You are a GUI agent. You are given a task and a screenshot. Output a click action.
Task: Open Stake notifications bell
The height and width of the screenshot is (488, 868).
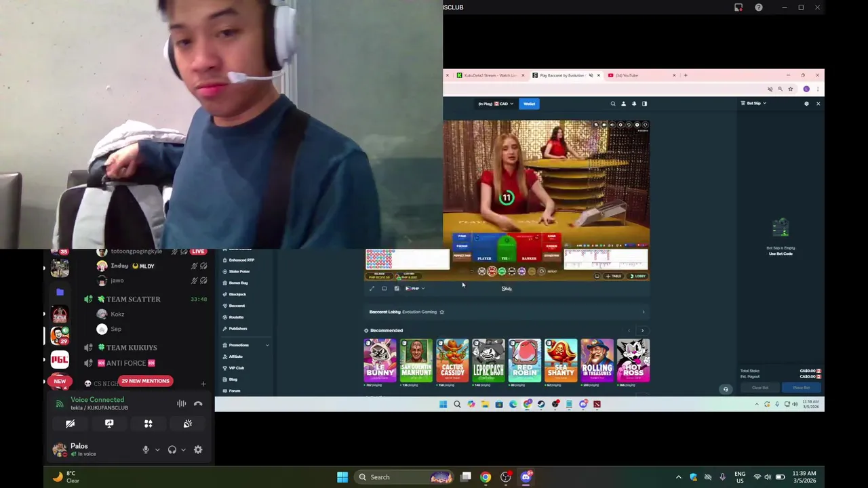(634, 104)
